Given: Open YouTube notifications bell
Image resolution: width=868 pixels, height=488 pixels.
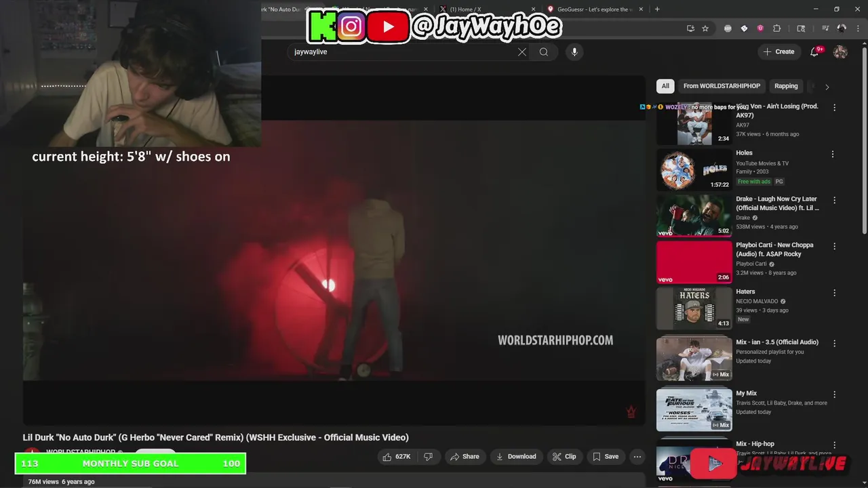Looking at the screenshot, I should click(x=815, y=52).
